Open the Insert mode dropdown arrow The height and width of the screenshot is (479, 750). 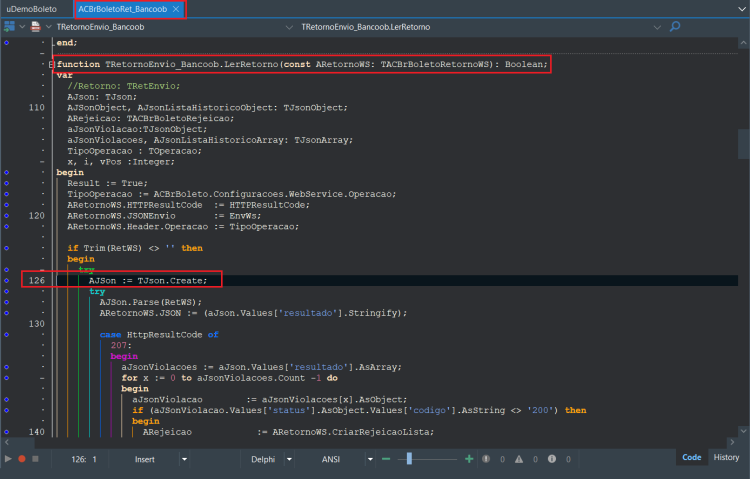click(x=184, y=459)
